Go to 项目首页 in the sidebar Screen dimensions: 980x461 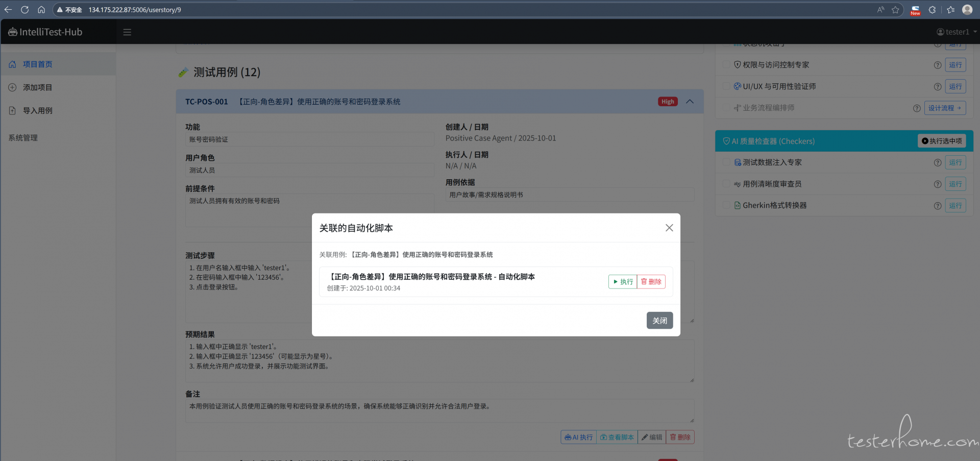(x=37, y=64)
